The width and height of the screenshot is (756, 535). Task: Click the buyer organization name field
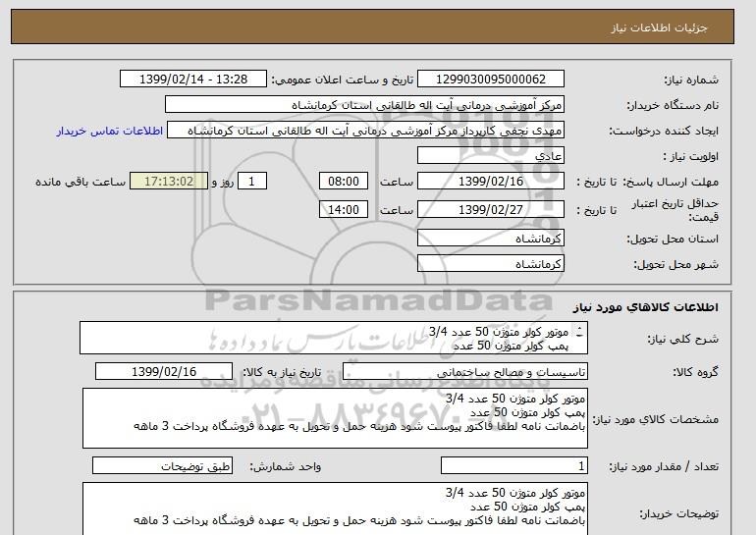click(x=364, y=105)
